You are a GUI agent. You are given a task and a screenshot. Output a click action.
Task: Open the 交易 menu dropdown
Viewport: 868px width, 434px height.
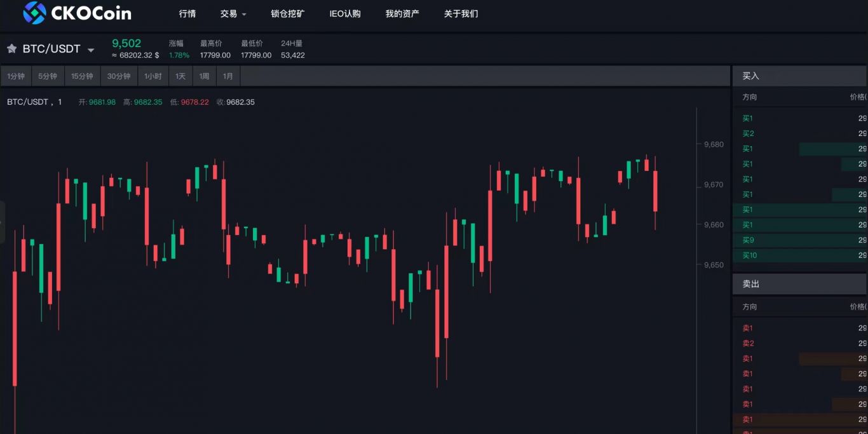coord(233,13)
